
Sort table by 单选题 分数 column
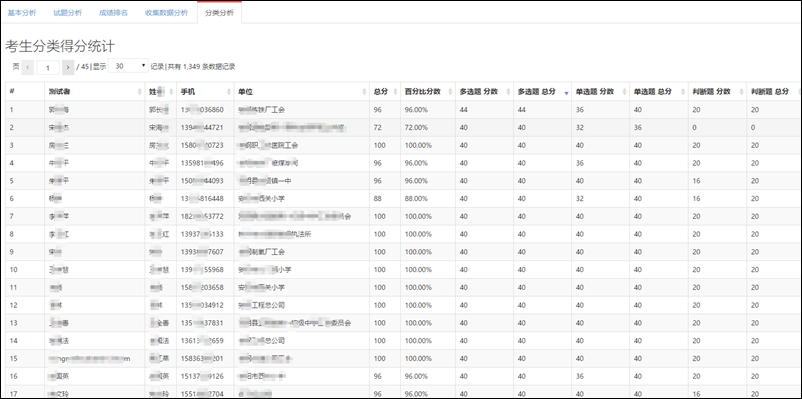[600, 92]
